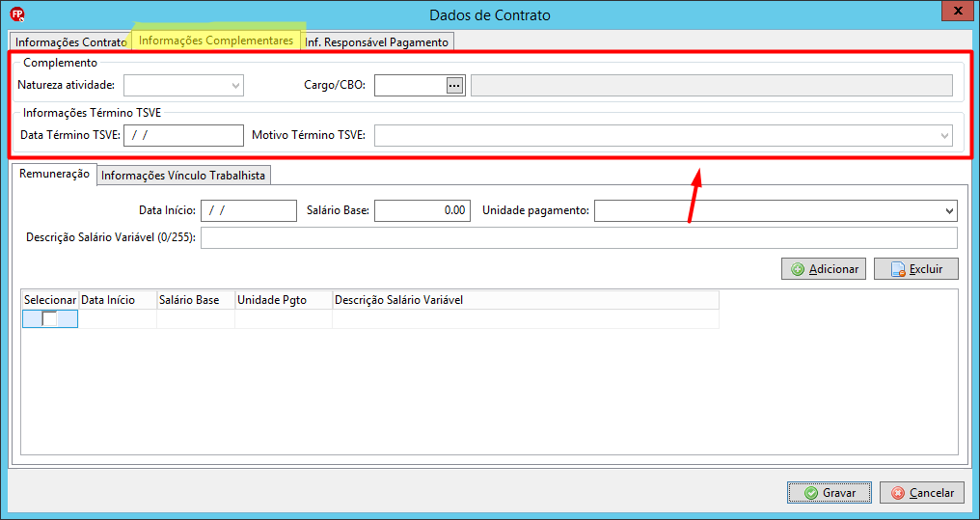Click the FP application icon in title bar
Viewport: 980px width, 520px height.
click(18, 14)
